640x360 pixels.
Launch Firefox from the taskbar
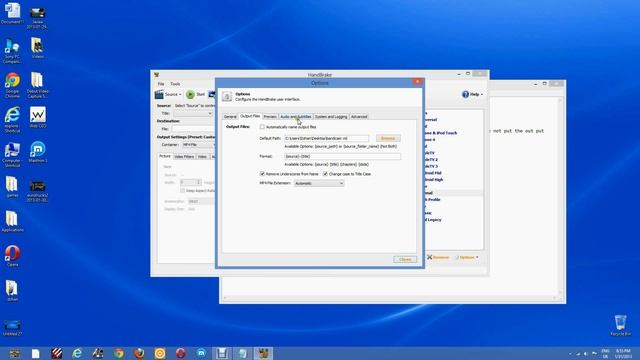pyautogui.click(x=139, y=353)
